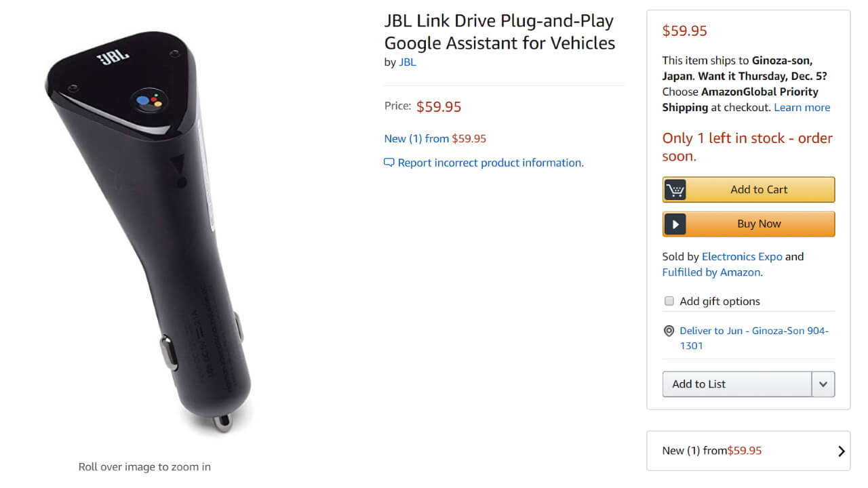
Task: Open Report incorrect product information link
Action: (x=490, y=163)
